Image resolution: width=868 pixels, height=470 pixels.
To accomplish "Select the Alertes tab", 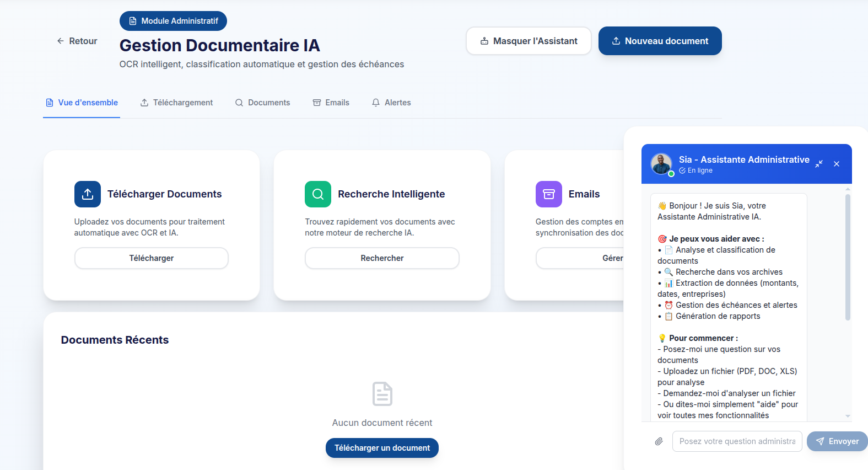I will coord(391,103).
